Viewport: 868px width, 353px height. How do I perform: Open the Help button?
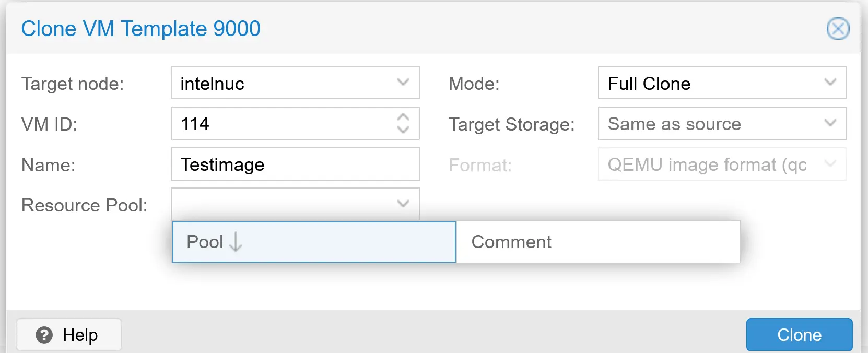69,335
